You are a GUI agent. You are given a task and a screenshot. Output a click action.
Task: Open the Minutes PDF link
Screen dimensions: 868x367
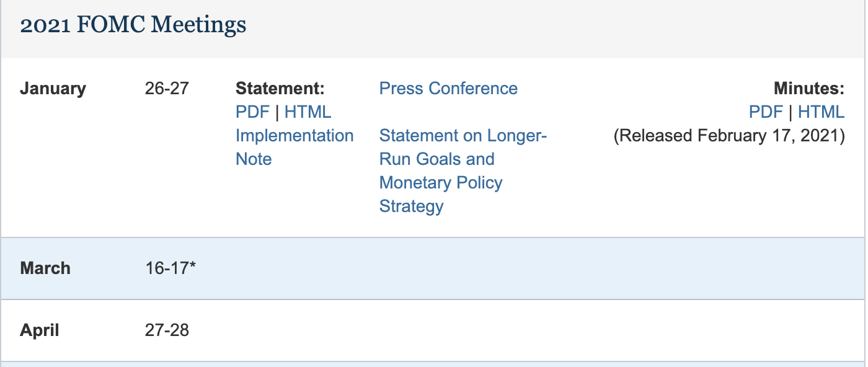pyautogui.click(x=766, y=112)
